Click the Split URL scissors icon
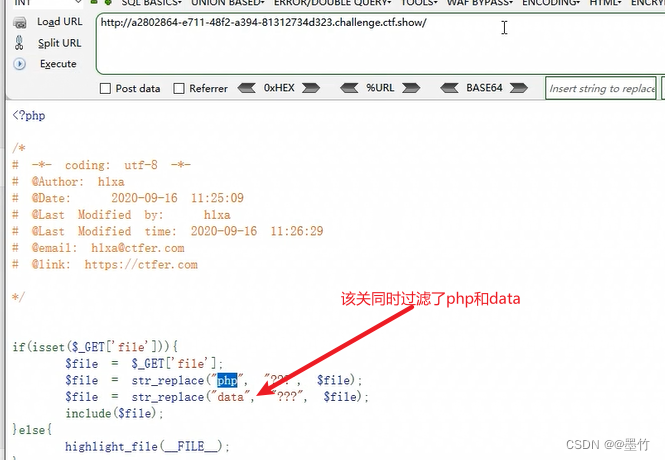The height and width of the screenshot is (460, 665). pos(19,43)
